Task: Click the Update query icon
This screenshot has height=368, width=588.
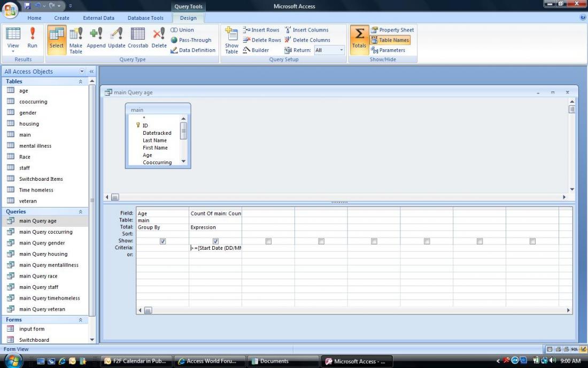Action: 117,39
